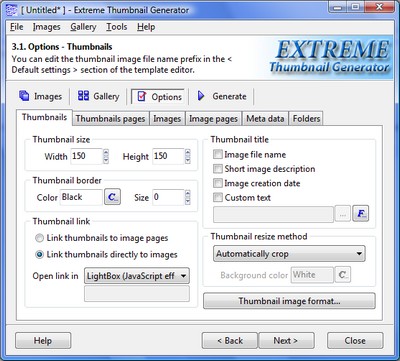Click the border Color text field
The width and height of the screenshot is (400, 361).
81,197
